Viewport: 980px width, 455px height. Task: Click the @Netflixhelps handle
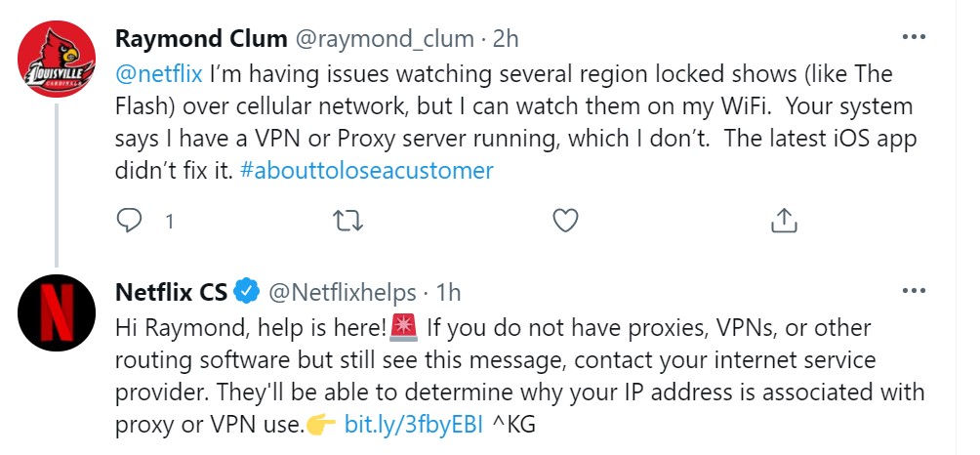[x=342, y=291]
